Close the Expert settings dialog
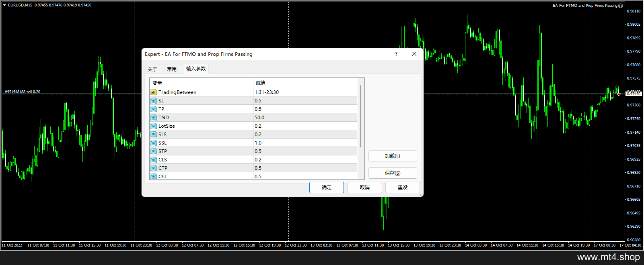Image resolution: width=644 pixels, height=265 pixels. pyautogui.click(x=414, y=54)
